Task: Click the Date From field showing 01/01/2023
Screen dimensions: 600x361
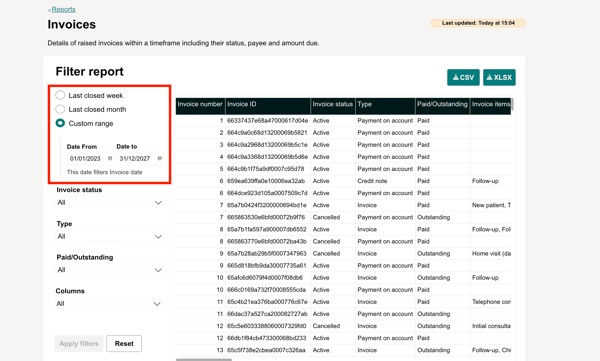Action: pyautogui.click(x=90, y=158)
